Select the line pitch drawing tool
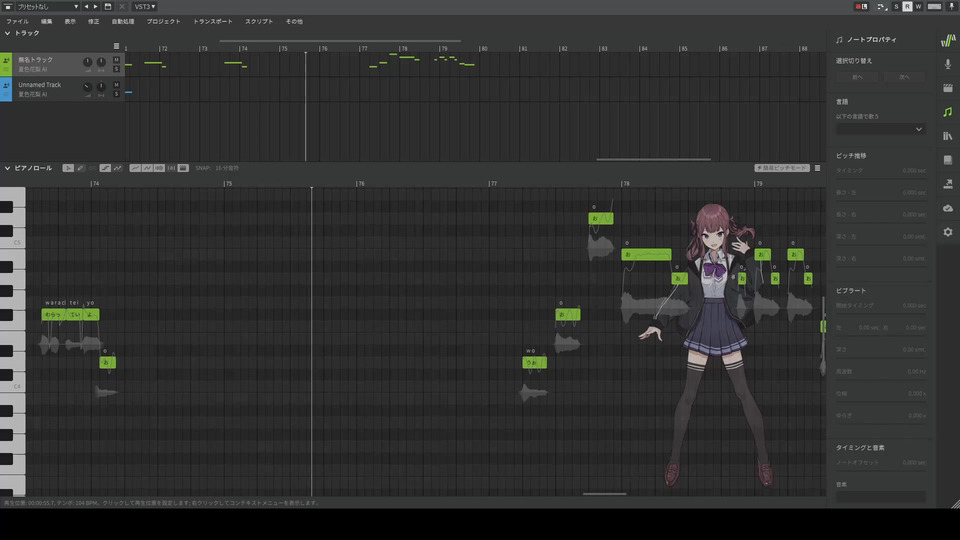Screen dimensions: 960x540 click(x=105, y=168)
